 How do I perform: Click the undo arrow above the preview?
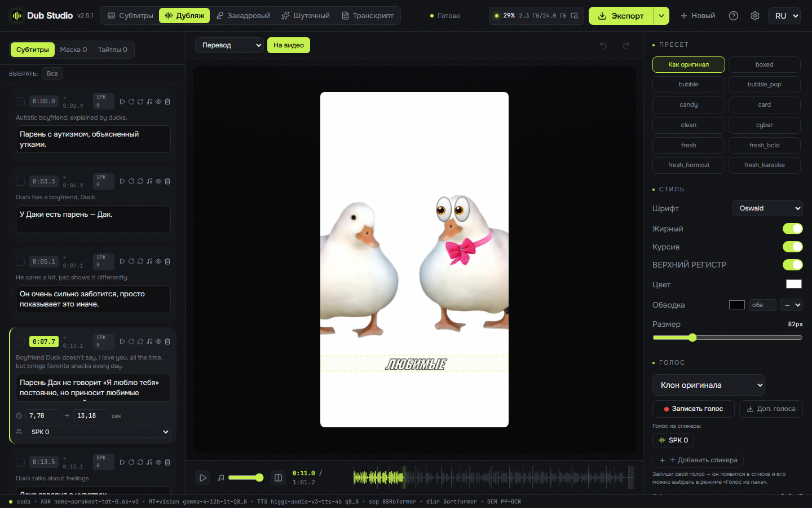tap(603, 45)
